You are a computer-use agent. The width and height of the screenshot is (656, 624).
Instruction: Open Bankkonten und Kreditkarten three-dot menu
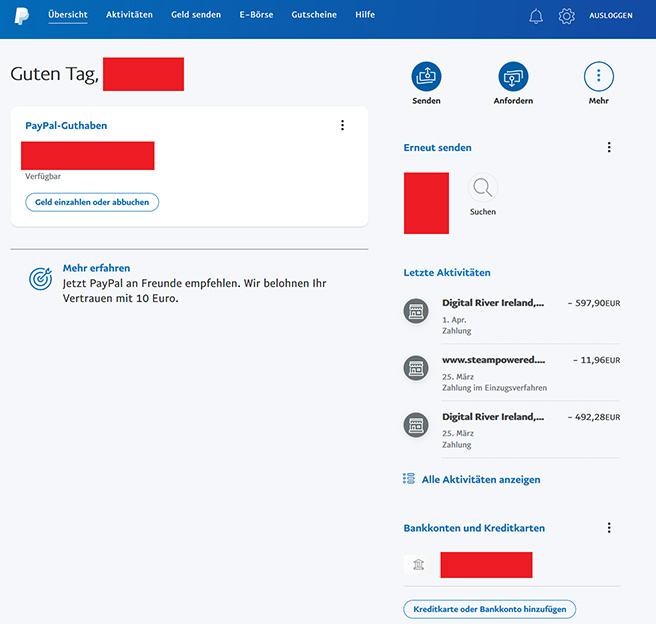click(609, 528)
